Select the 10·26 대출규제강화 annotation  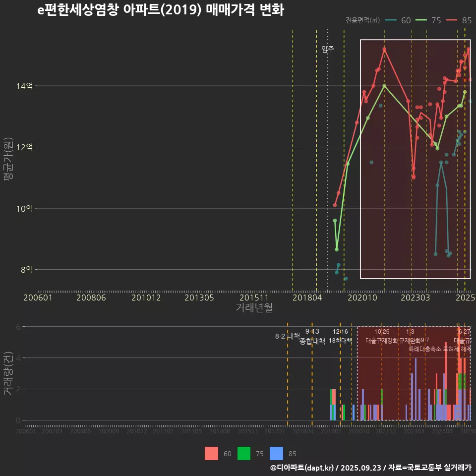click(382, 336)
